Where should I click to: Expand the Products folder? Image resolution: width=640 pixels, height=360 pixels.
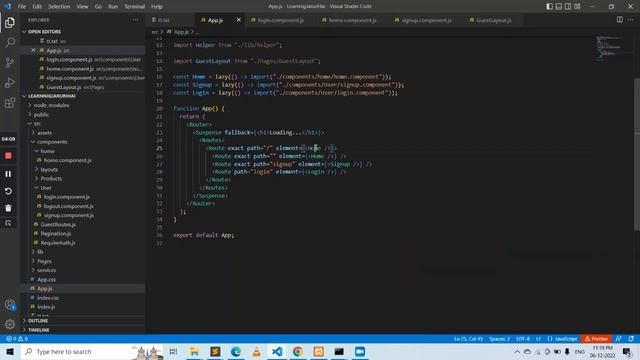click(51, 178)
